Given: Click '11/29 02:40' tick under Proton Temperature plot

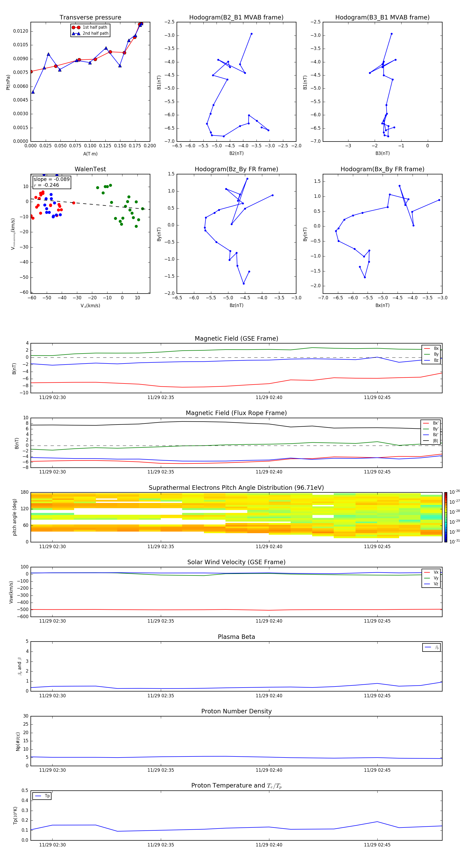Looking at the screenshot, I should tap(269, 845).
